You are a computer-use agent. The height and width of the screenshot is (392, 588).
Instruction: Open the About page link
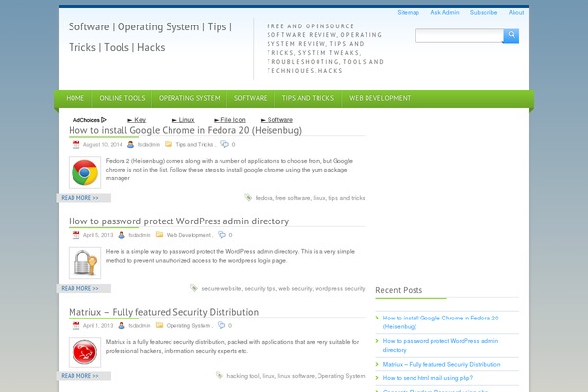516,13
